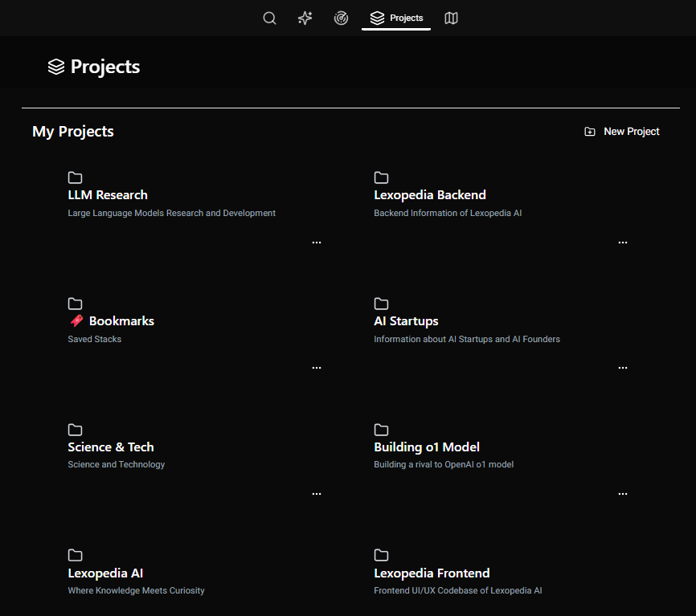Open the AI Startups project

click(406, 320)
